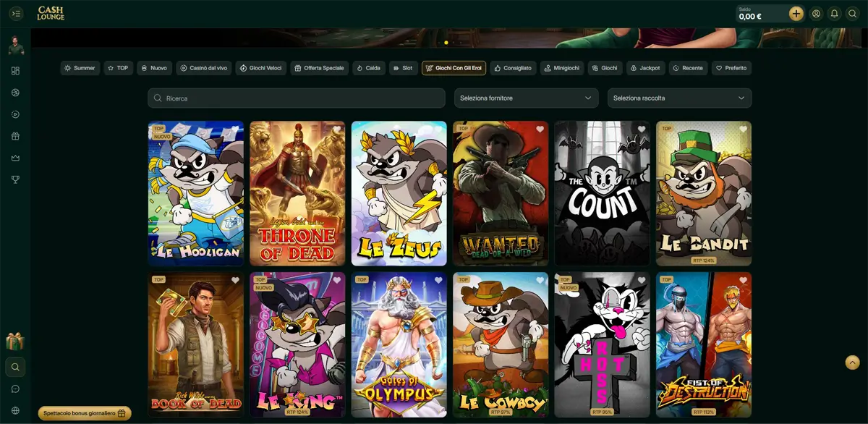Select the Slot category tab
The image size is (868, 424).
pyautogui.click(x=403, y=68)
